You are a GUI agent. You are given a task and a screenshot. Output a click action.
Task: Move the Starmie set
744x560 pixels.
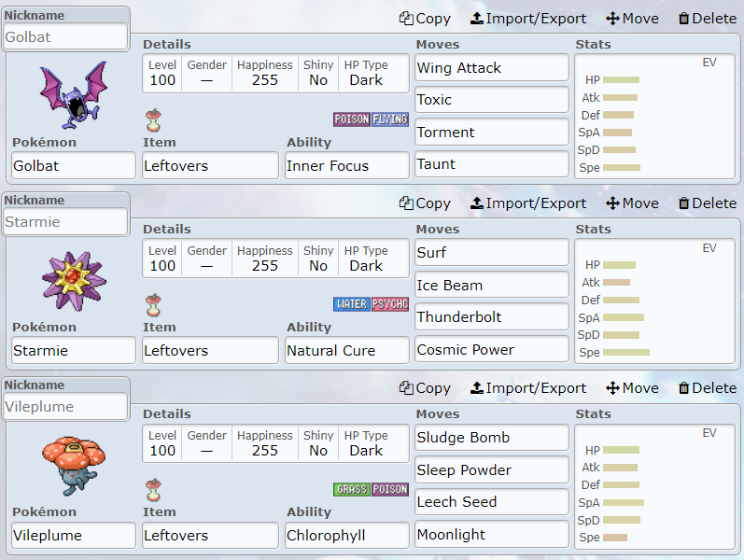coord(633,203)
